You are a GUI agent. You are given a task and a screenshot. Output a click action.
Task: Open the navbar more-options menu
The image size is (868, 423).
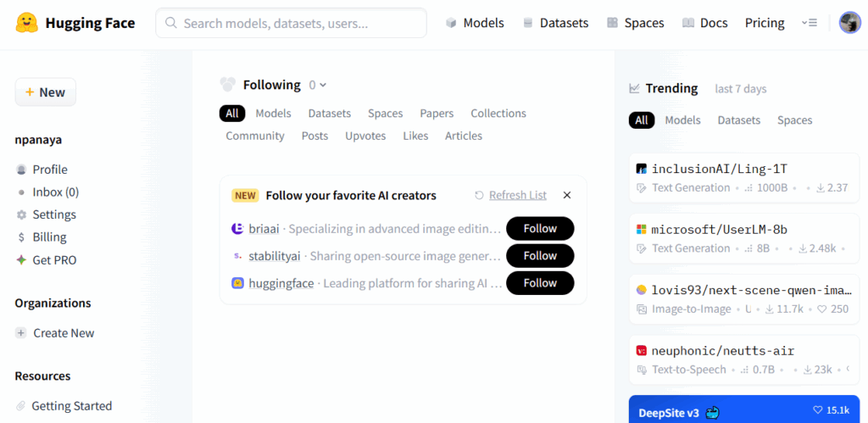[x=809, y=23]
